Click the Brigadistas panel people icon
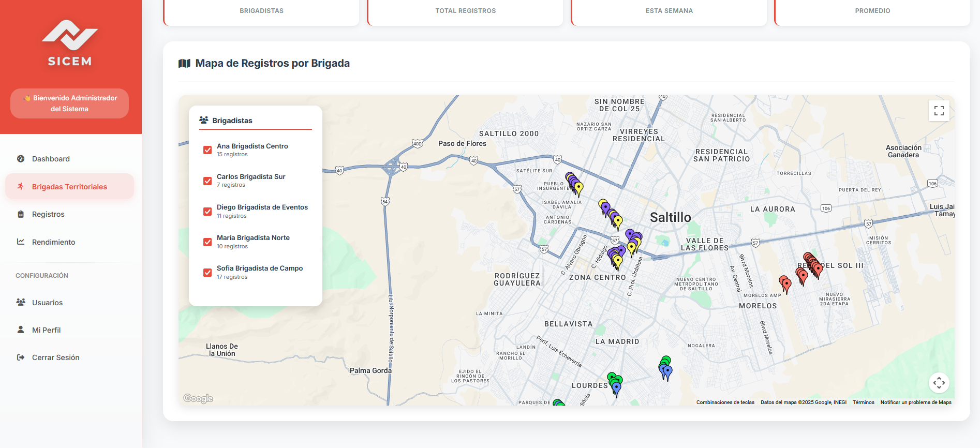 pyautogui.click(x=204, y=120)
